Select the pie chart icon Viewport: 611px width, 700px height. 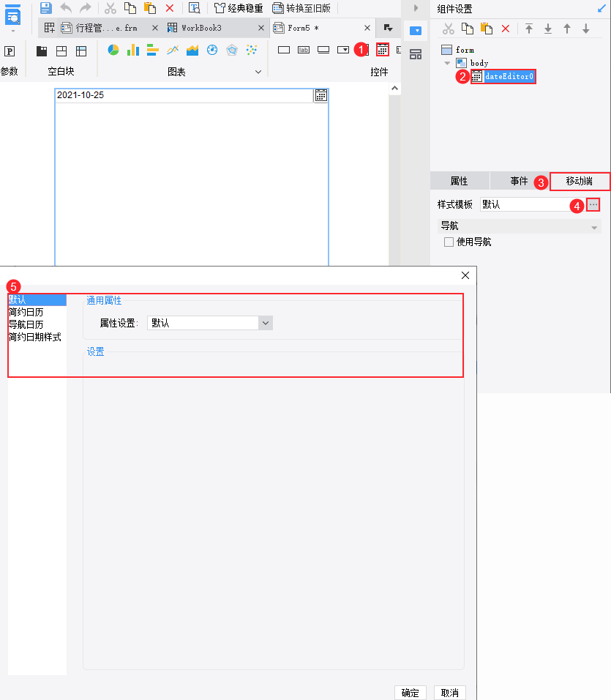[113, 50]
